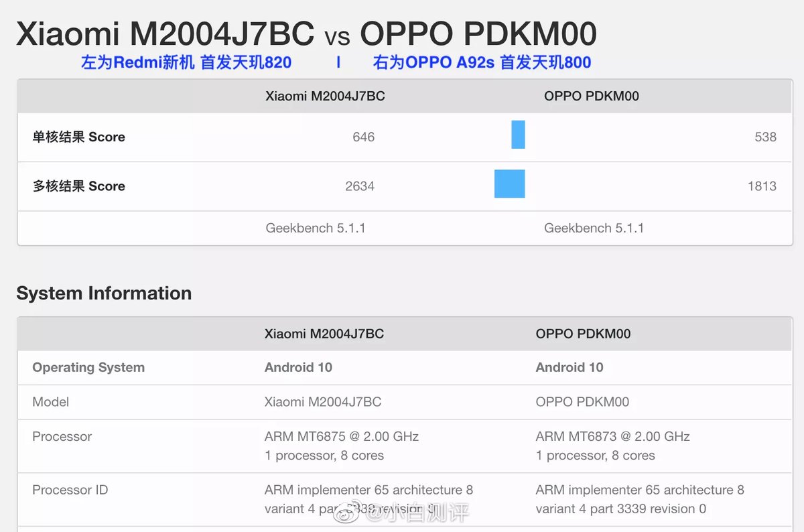Click the '多核结果 Score' row label
804x532 pixels.
tap(79, 186)
